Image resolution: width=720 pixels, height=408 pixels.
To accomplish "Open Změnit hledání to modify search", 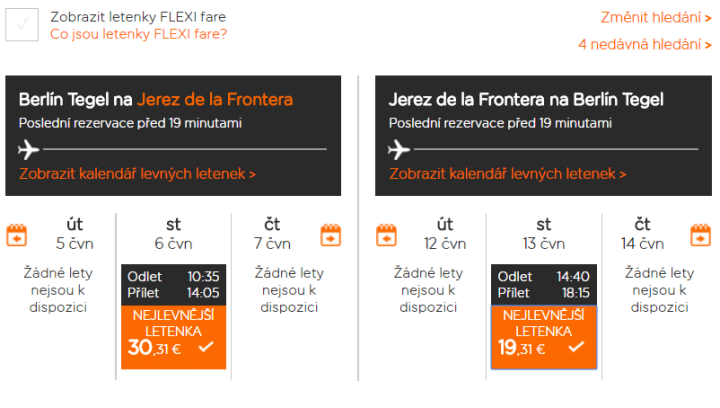I will 655,17.
